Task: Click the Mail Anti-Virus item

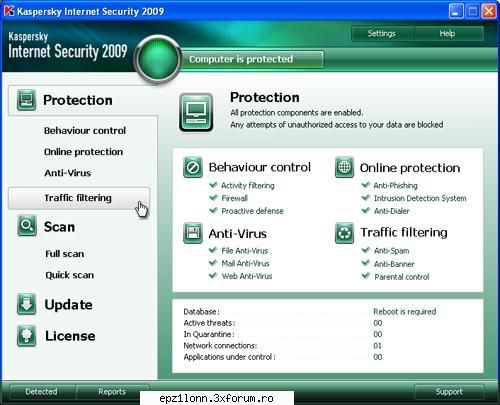Action: pyautogui.click(x=245, y=263)
